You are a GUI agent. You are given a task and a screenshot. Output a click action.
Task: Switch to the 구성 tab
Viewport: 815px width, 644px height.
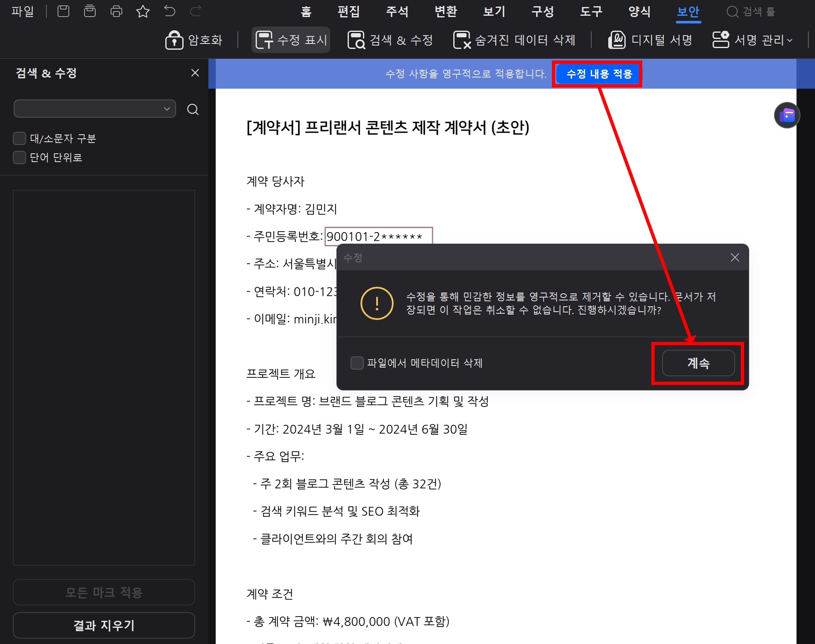[542, 12]
